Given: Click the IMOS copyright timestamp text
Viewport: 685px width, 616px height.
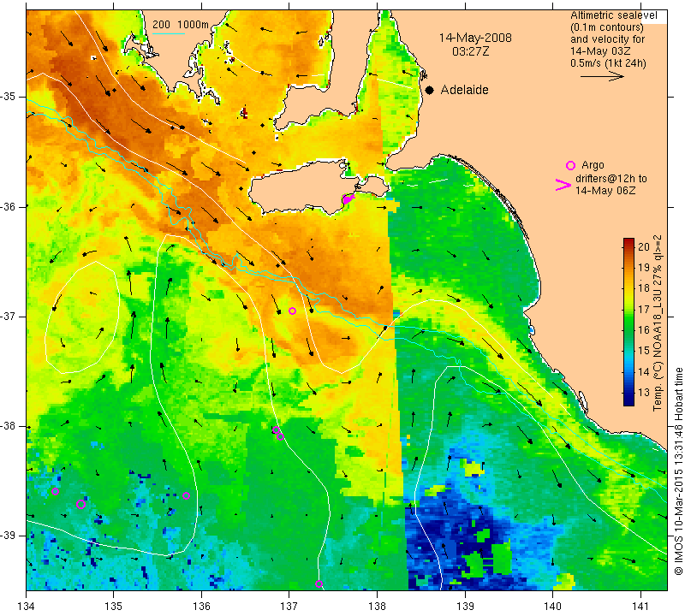Looking at the screenshot, I should pos(678,471).
